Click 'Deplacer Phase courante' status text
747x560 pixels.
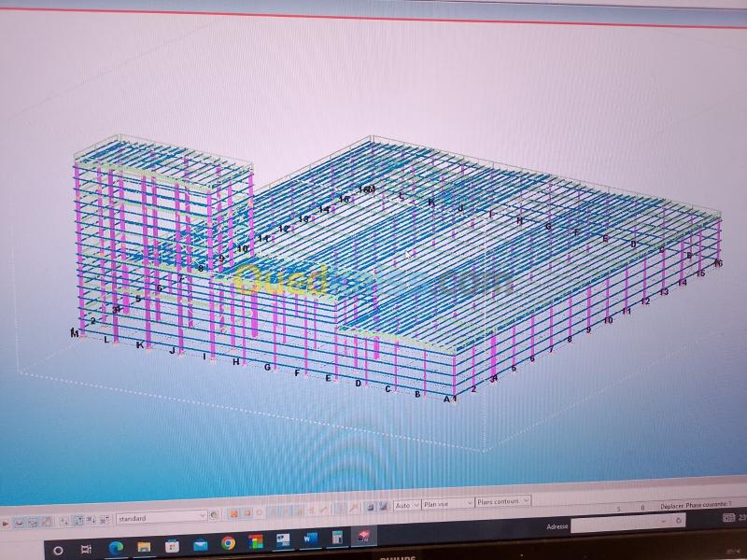[x=696, y=505]
